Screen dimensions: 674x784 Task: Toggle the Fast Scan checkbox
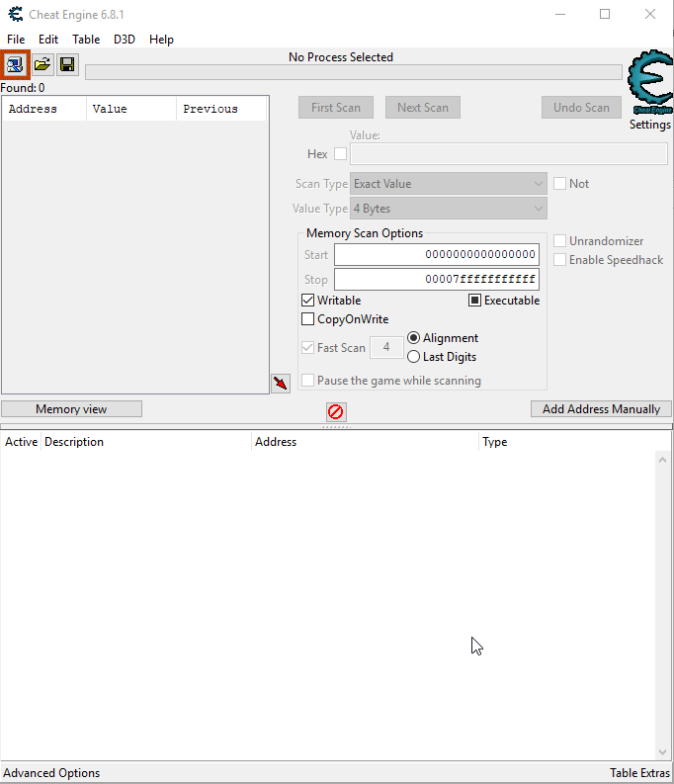(307, 347)
